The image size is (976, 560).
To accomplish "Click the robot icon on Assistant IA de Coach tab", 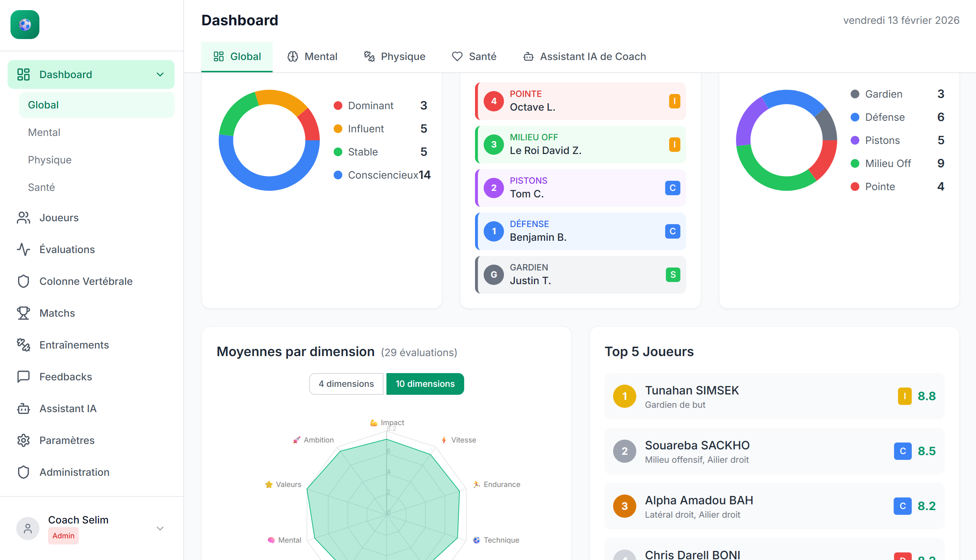I will 529,56.
